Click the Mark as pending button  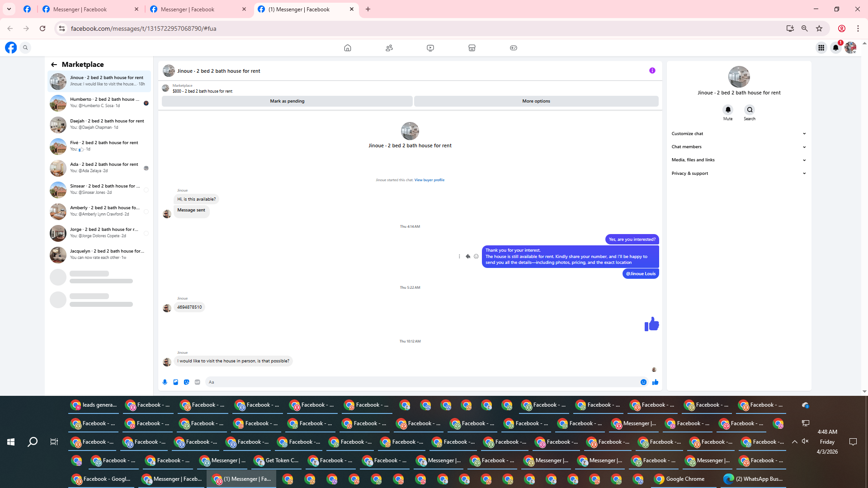coord(287,101)
